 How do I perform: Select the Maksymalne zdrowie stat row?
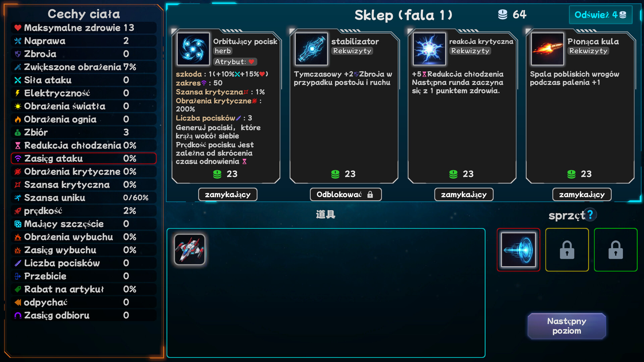point(84,27)
